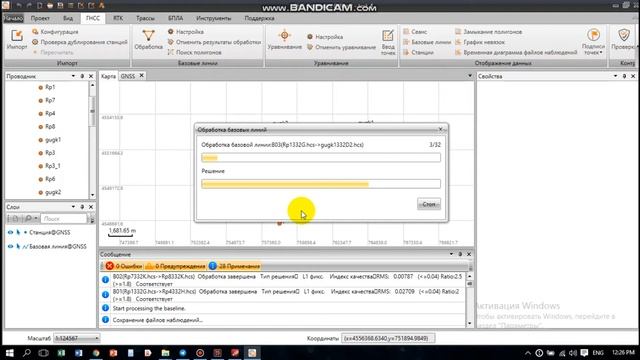Select Rp3_1 in Проводник tree
This screenshot has width=640, height=360.
52,166
